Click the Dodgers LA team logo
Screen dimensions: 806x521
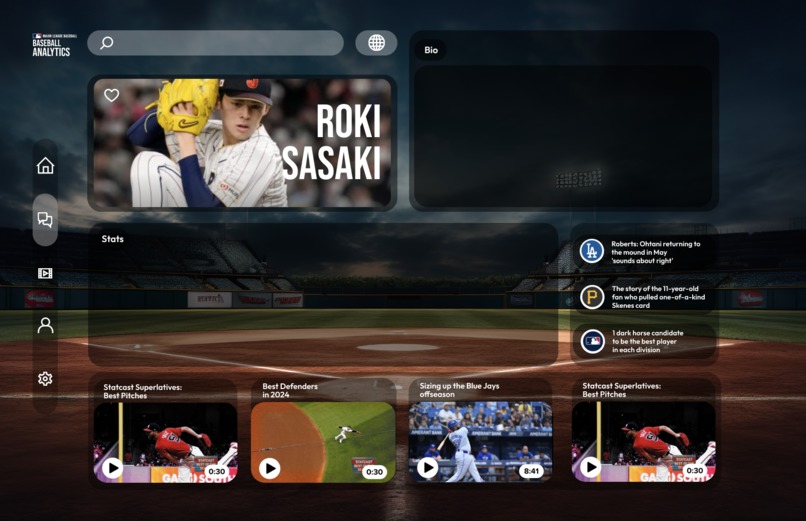pos(592,251)
